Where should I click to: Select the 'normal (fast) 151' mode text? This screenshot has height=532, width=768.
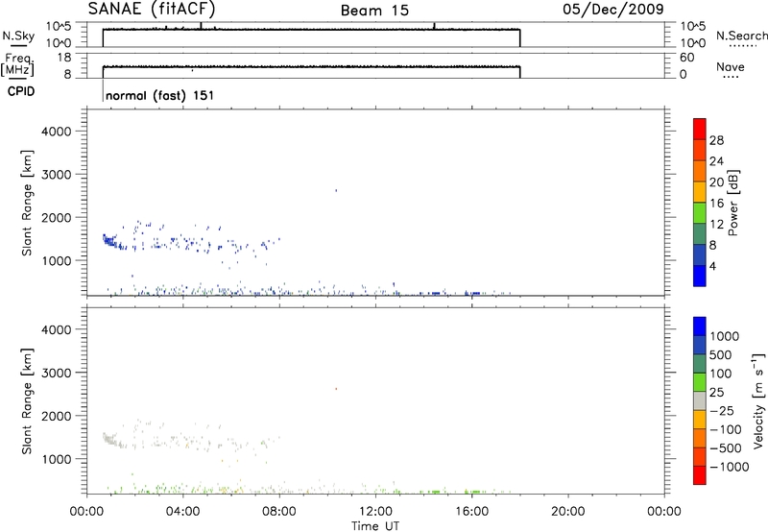pyautogui.click(x=159, y=95)
